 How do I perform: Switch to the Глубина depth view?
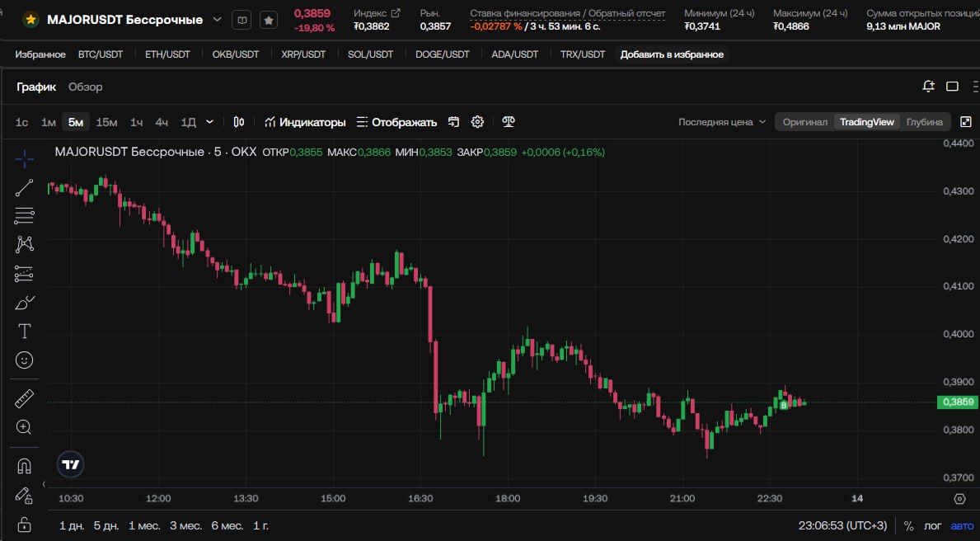coord(925,122)
